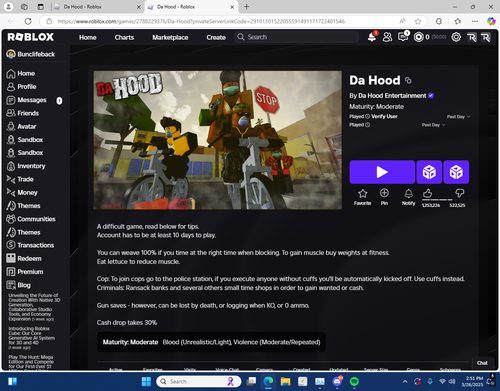Open File Explorer from the taskbar
The image size is (500, 391).
coord(285,381)
